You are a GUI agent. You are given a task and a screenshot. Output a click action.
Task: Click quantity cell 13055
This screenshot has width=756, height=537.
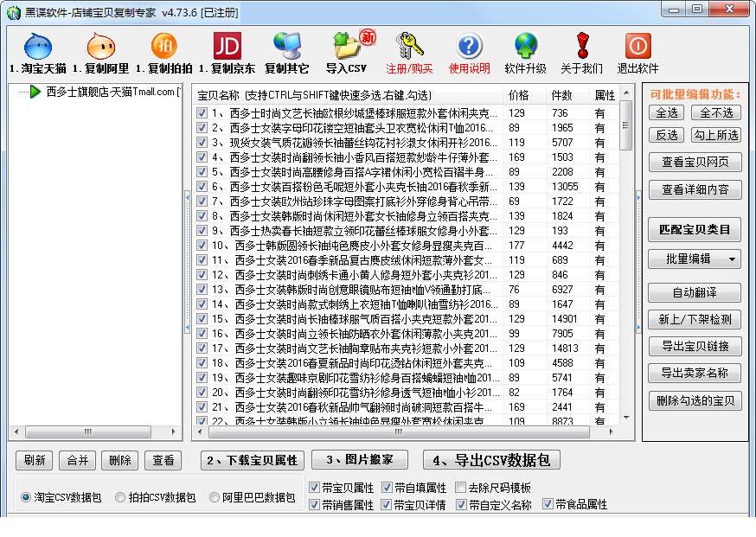click(565, 187)
